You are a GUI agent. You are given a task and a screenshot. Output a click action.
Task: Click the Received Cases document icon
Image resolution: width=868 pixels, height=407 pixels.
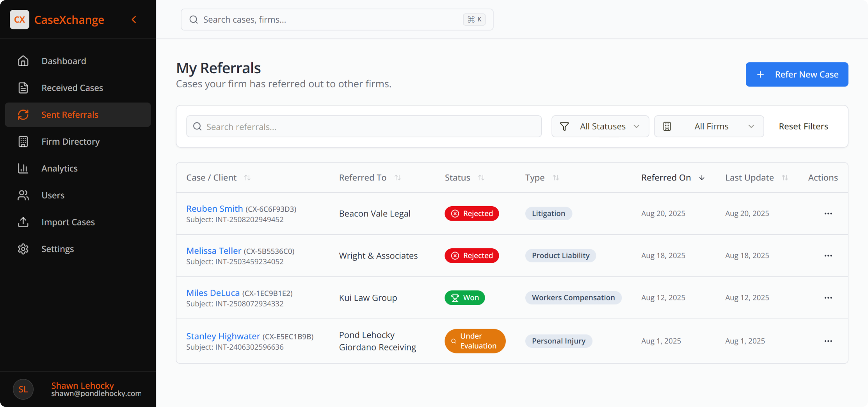coord(23,88)
